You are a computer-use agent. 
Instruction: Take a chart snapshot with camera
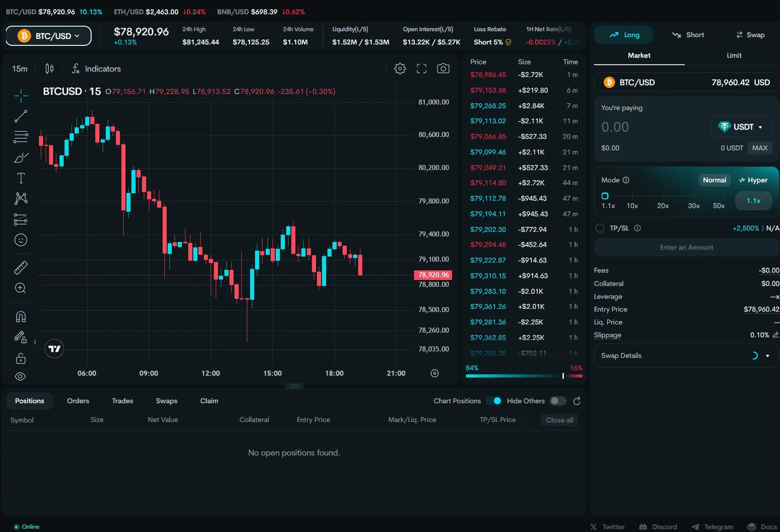[x=443, y=69]
